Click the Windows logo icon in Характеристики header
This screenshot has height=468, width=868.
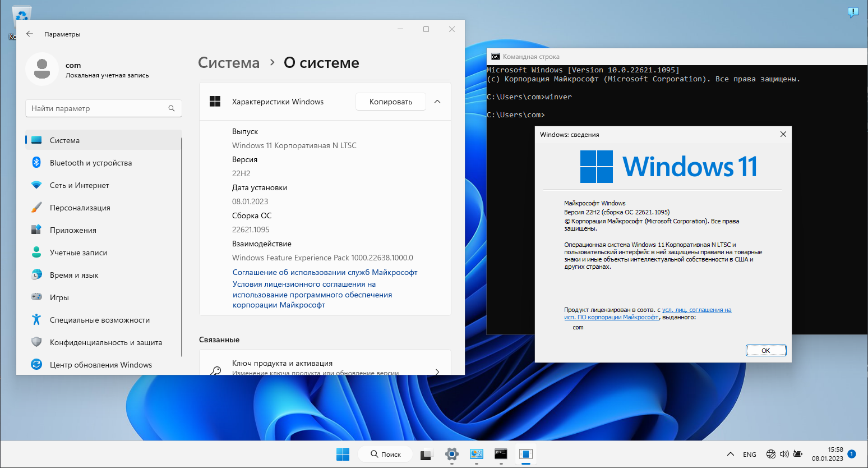[215, 102]
